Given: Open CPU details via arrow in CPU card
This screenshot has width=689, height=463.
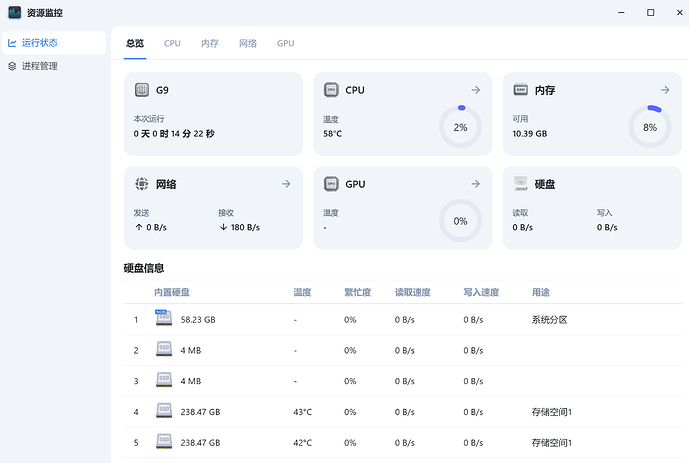Looking at the screenshot, I should [475, 90].
